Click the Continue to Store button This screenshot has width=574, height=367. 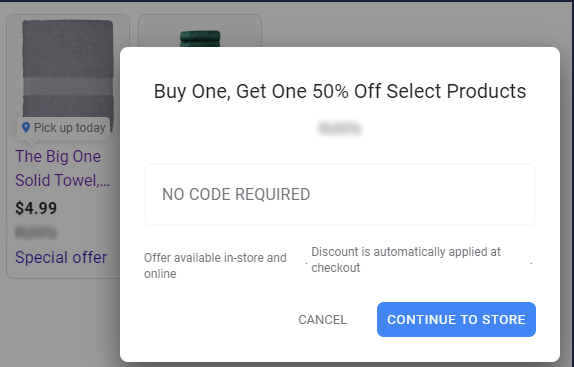pyautogui.click(x=456, y=319)
